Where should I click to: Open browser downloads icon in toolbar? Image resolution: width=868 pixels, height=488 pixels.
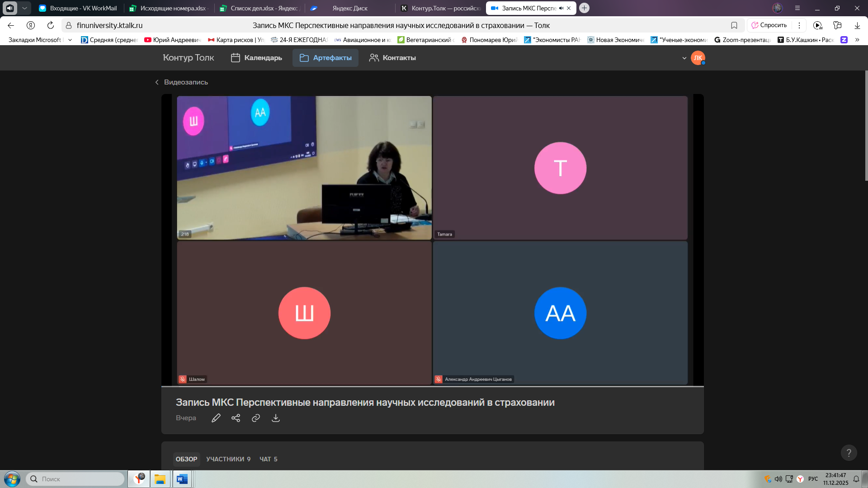[x=857, y=25]
